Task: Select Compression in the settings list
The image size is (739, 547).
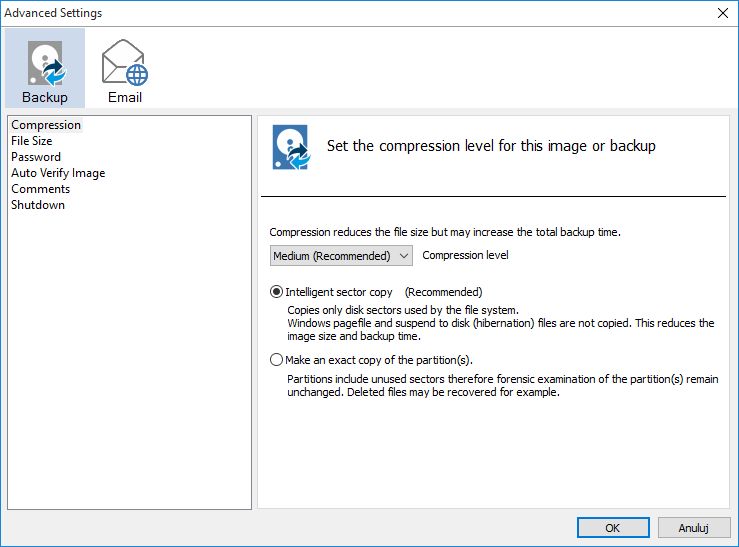Action: click(46, 125)
